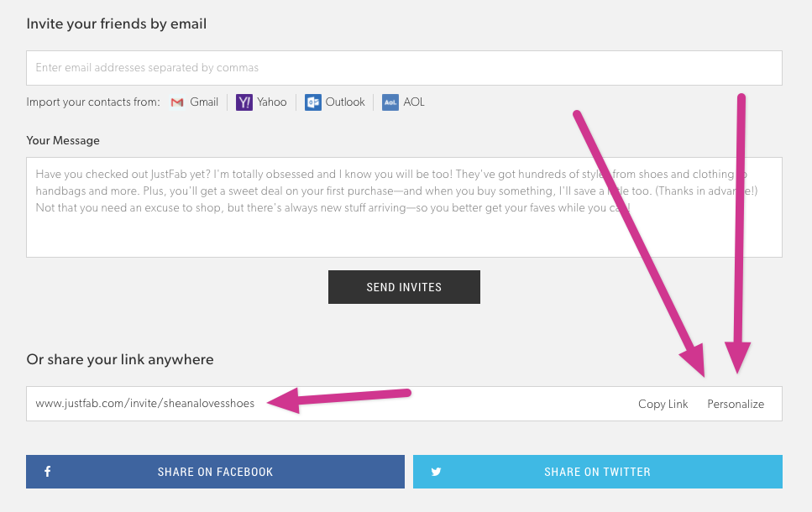This screenshot has height=512, width=812.
Task: Click the purple Yahoo icon
Action: [x=244, y=102]
